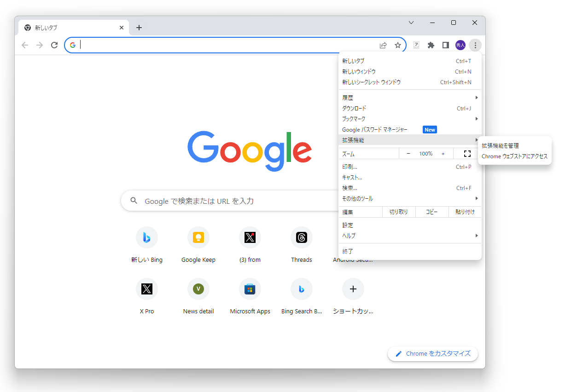Reload the current page
Screen dimensions: 571x392
click(54, 45)
